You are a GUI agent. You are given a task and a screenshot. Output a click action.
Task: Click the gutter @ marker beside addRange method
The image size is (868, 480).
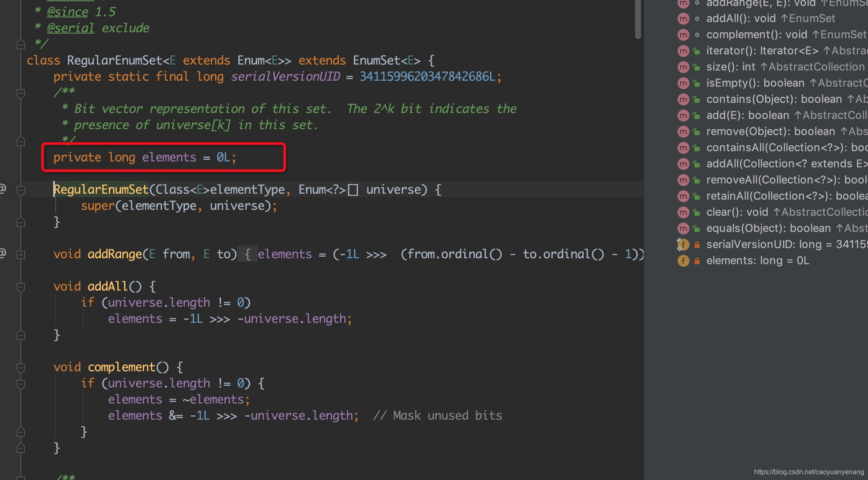pos(3,254)
